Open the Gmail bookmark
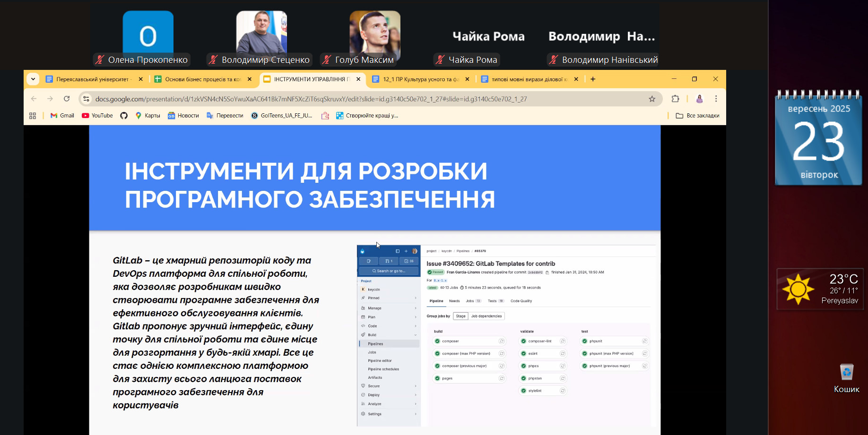The width and height of the screenshot is (868, 435). point(62,116)
